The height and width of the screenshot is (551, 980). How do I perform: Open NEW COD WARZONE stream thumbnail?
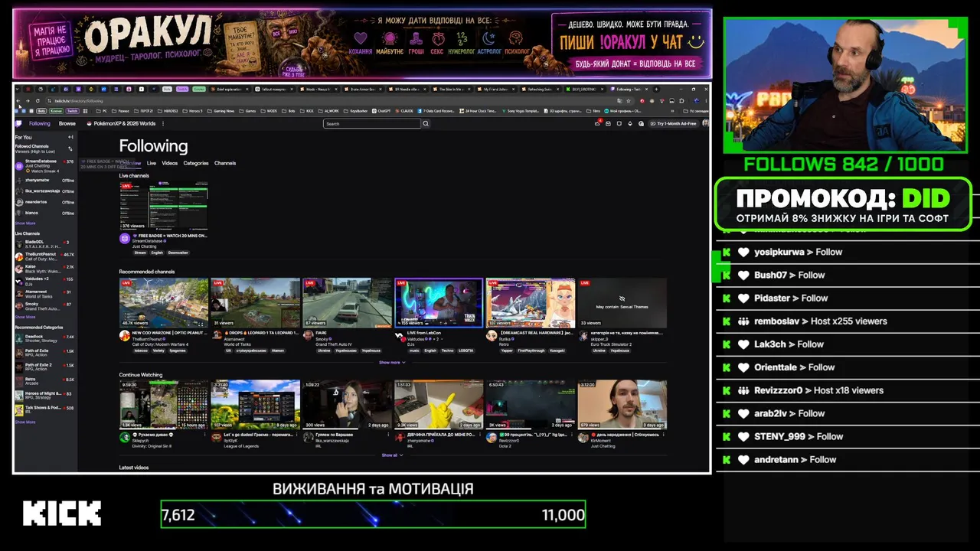pyautogui.click(x=164, y=303)
